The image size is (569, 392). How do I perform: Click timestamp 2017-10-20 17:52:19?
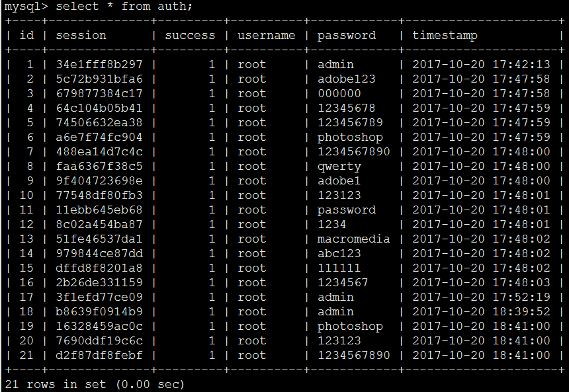coord(481,297)
